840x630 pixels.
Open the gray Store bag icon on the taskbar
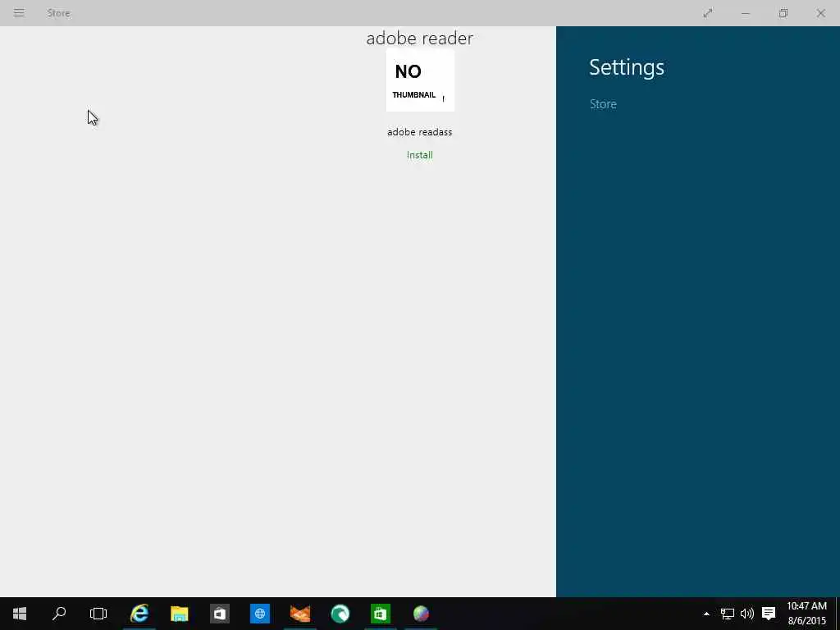pyautogui.click(x=220, y=614)
